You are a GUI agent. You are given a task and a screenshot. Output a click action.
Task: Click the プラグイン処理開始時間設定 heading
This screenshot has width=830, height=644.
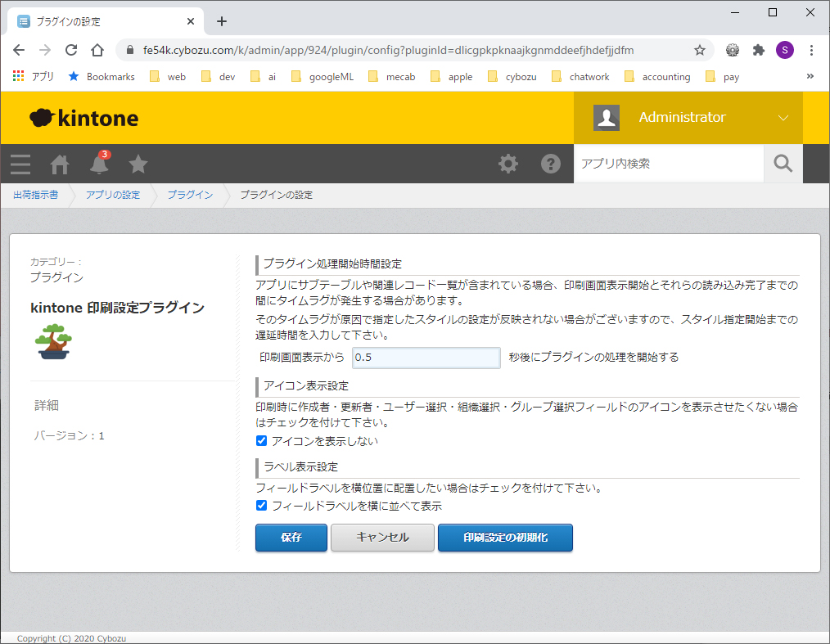(x=332, y=263)
